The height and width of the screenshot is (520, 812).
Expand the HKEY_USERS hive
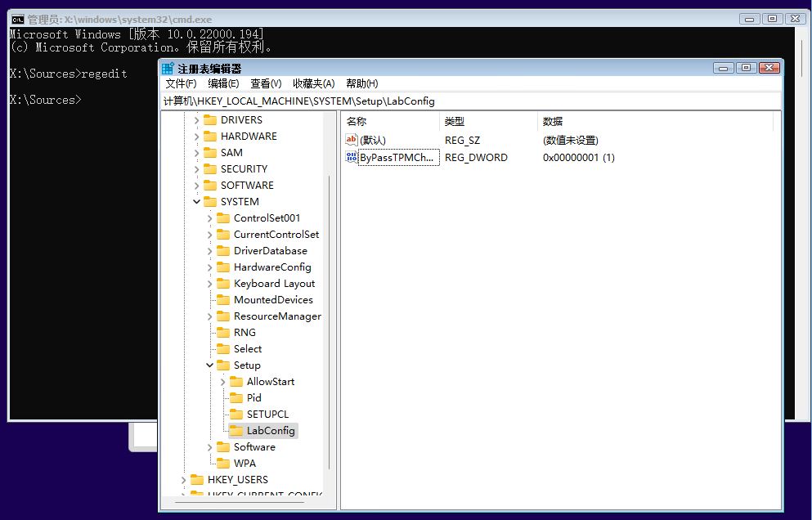pyautogui.click(x=183, y=480)
